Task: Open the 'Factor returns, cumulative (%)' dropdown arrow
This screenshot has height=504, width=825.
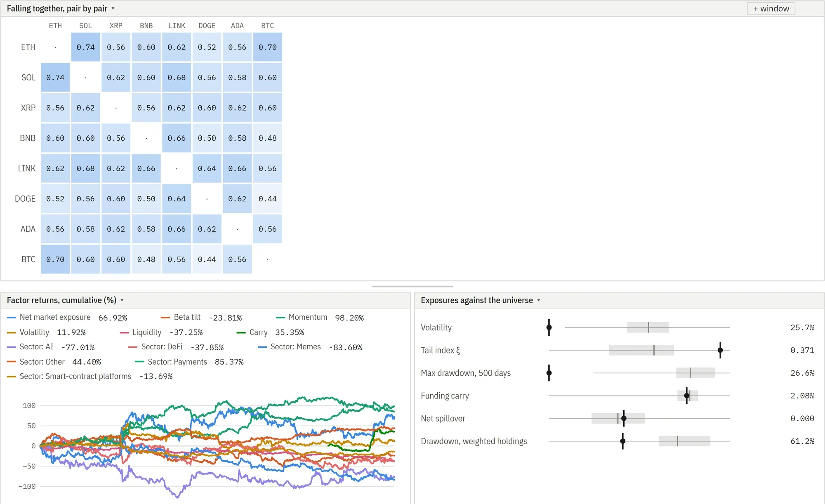Action: click(x=122, y=300)
